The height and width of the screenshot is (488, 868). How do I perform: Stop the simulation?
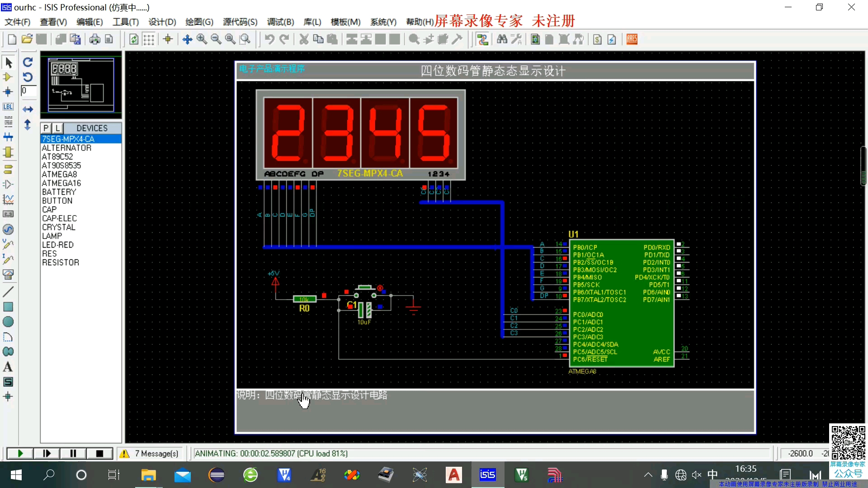point(99,453)
